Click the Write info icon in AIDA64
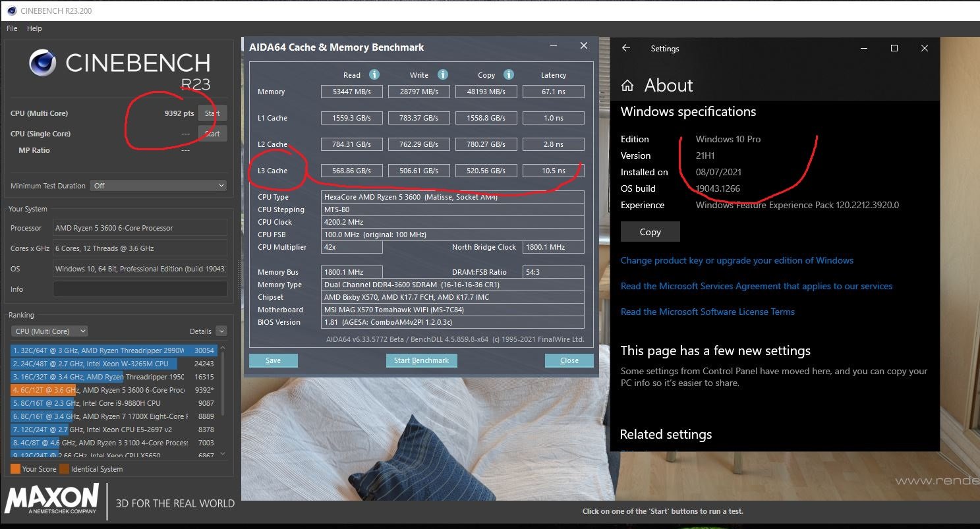 [x=443, y=75]
